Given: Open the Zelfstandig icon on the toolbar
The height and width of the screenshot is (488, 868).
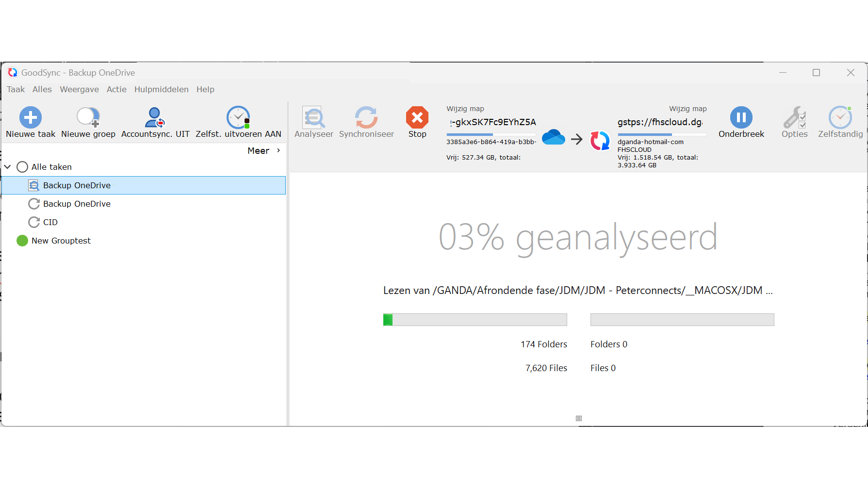Looking at the screenshot, I should coord(841,117).
